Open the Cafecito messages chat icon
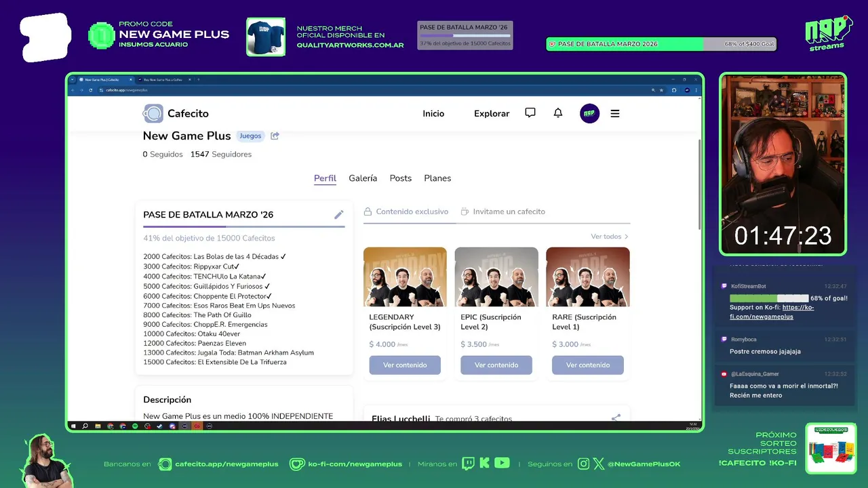The width and height of the screenshot is (868, 488). coord(530,113)
